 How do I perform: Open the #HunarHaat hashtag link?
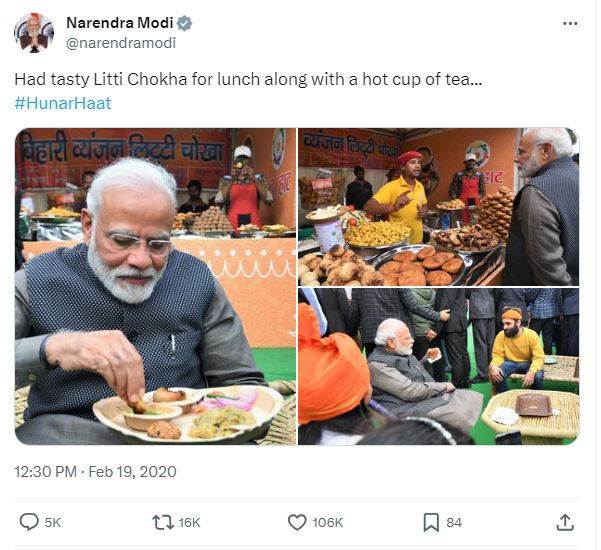click(63, 103)
